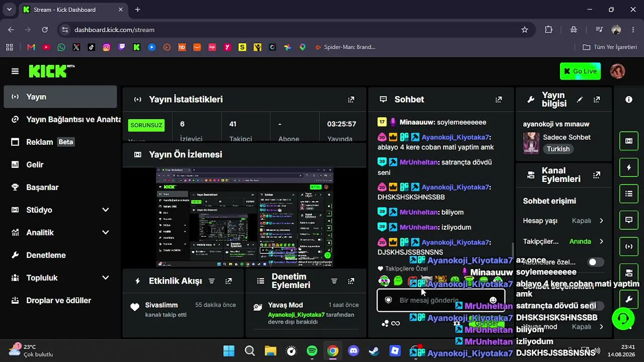The image size is (644, 362).
Task: Launch Spotify from the taskbar
Action: click(312, 351)
